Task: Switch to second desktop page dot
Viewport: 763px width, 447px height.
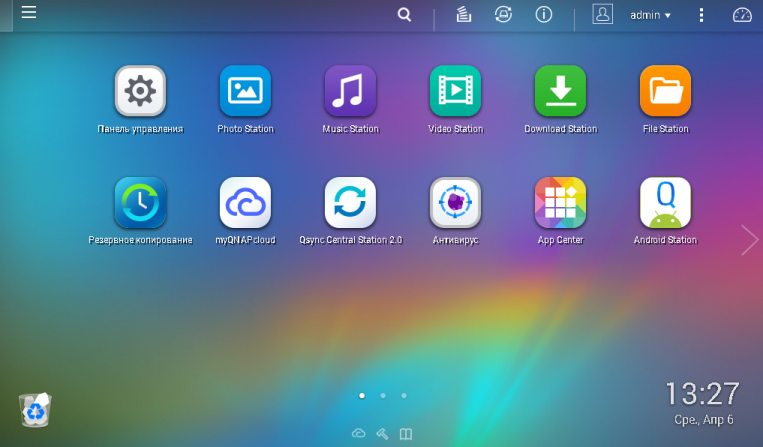Action: tap(383, 395)
